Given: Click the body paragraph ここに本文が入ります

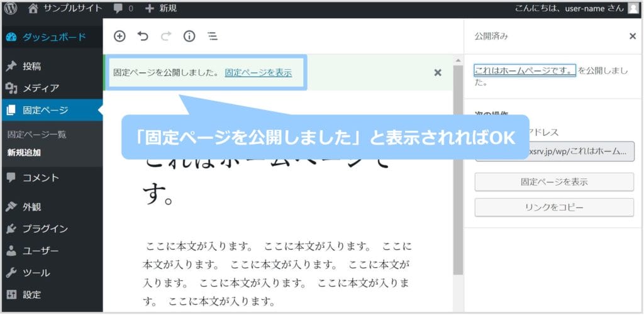Looking at the screenshot, I should (277, 275).
